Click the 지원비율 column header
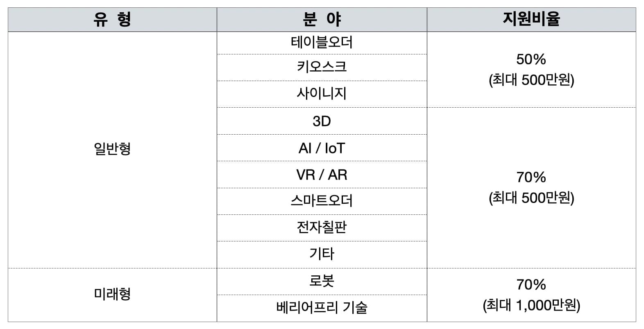The height and width of the screenshot is (329, 644). (x=531, y=20)
